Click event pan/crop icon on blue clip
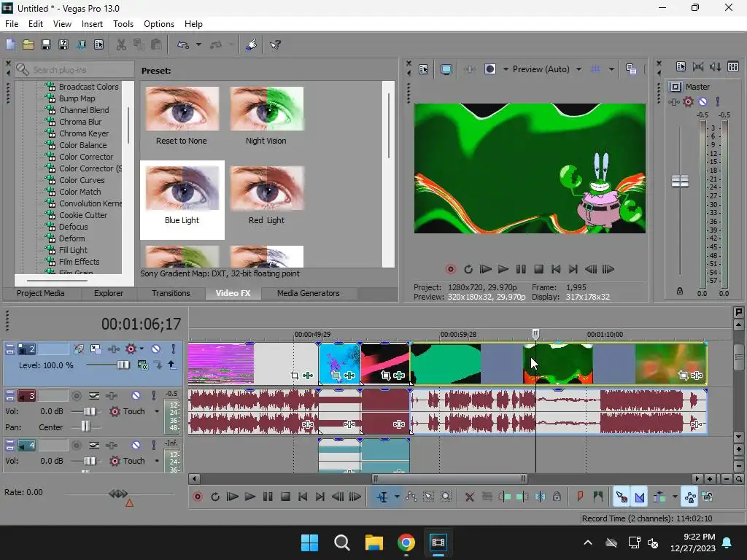 coord(336,376)
